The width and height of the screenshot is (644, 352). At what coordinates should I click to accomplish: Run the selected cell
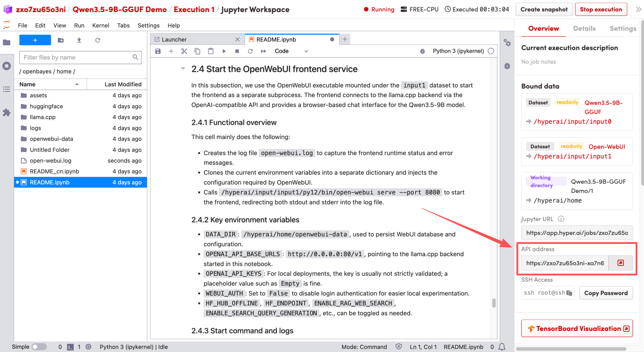[224, 51]
